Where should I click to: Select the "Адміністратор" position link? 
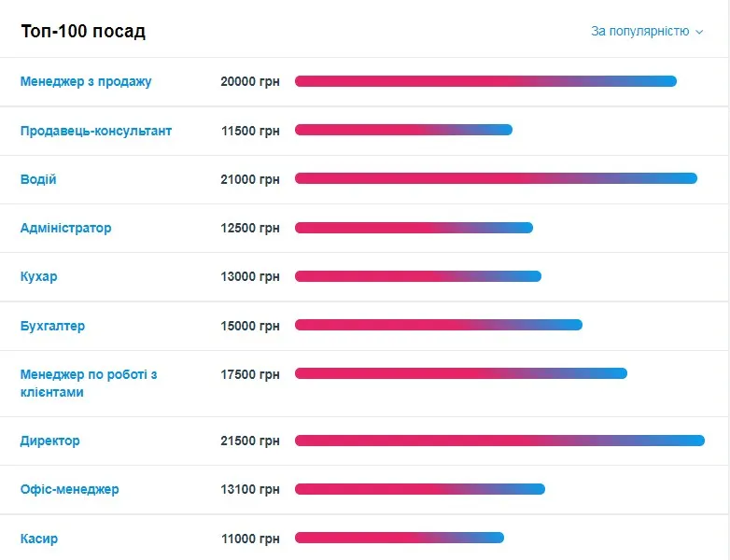[x=65, y=228]
